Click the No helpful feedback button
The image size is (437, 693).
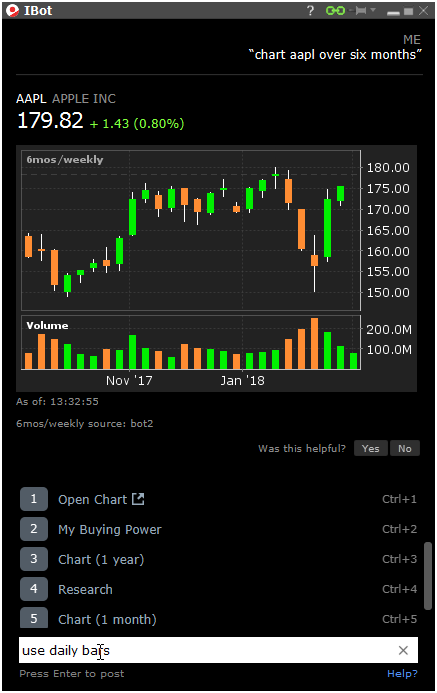tap(405, 448)
